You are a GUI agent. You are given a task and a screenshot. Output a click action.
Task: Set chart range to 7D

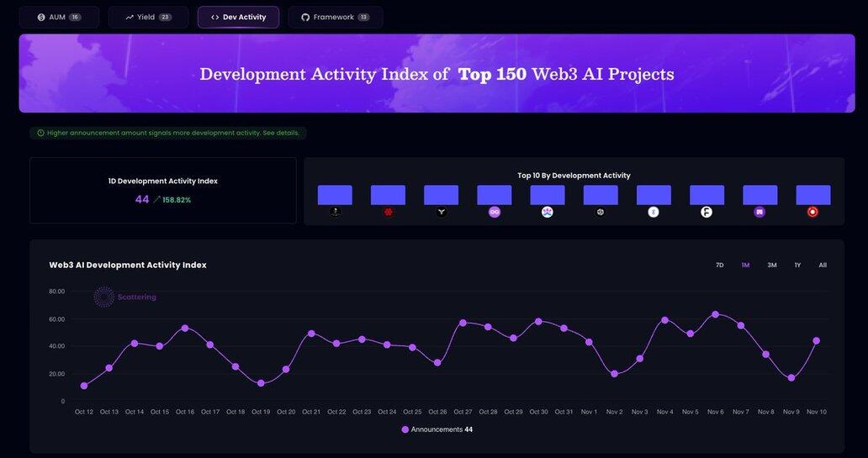719,265
